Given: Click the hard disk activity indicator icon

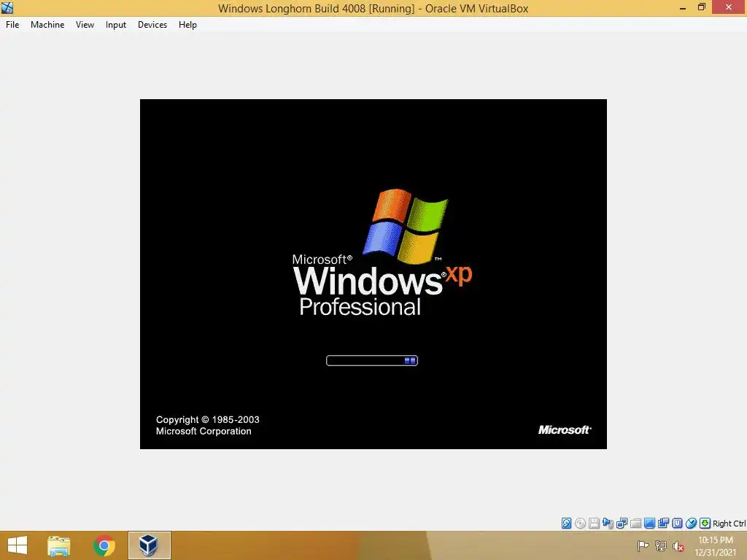Looking at the screenshot, I should pos(566,524).
